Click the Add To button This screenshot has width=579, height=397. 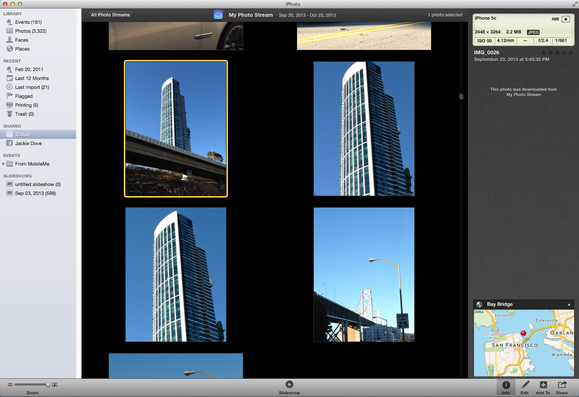coord(543,387)
